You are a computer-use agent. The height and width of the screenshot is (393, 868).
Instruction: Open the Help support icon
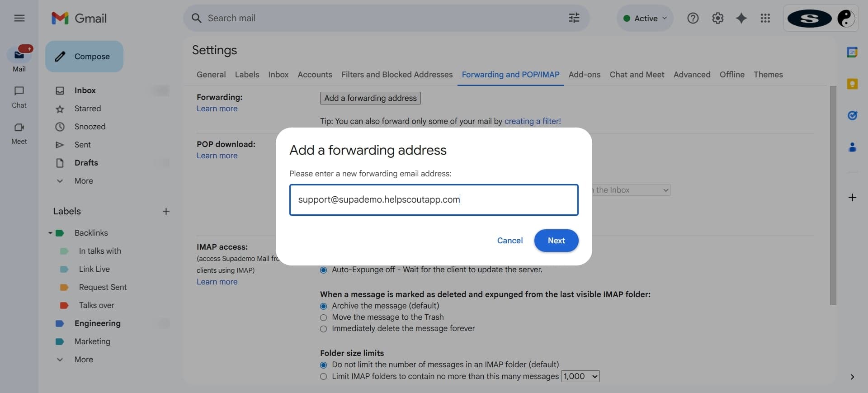[x=693, y=18]
